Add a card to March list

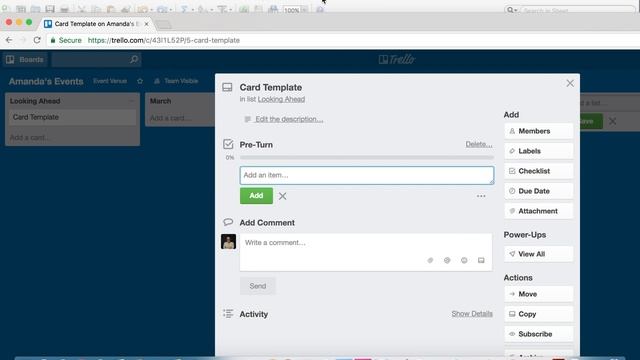[x=170, y=118]
